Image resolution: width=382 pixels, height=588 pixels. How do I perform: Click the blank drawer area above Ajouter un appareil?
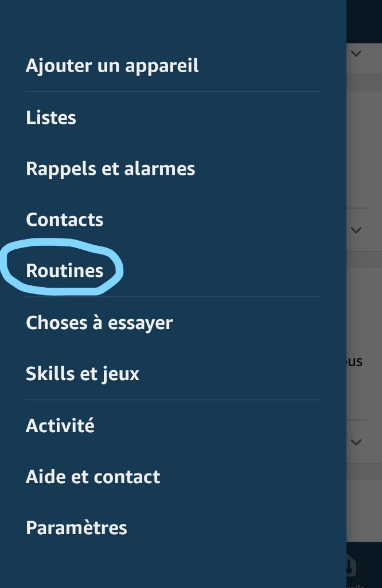pos(172,23)
